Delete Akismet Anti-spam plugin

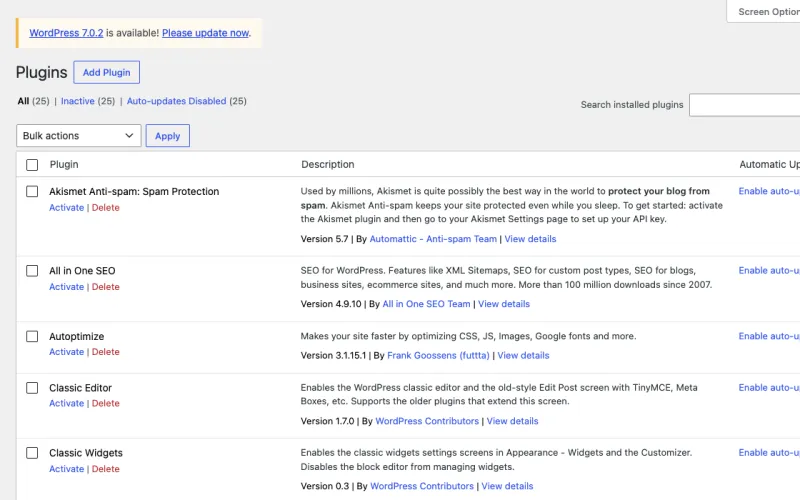click(x=106, y=208)
